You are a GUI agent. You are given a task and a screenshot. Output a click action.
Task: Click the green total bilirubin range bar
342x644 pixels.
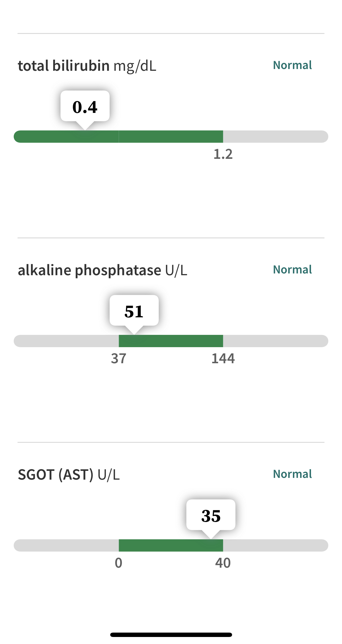click(x=118, y=137)
